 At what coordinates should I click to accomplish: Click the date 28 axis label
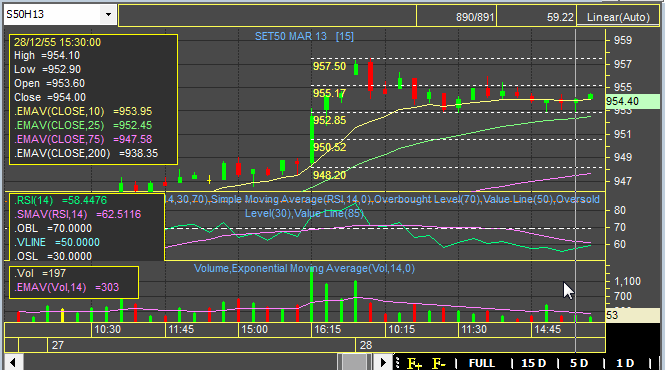pos(366,345)
